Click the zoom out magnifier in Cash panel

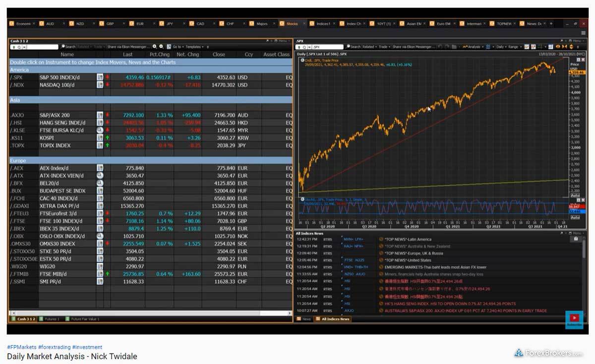coord(161,47)
